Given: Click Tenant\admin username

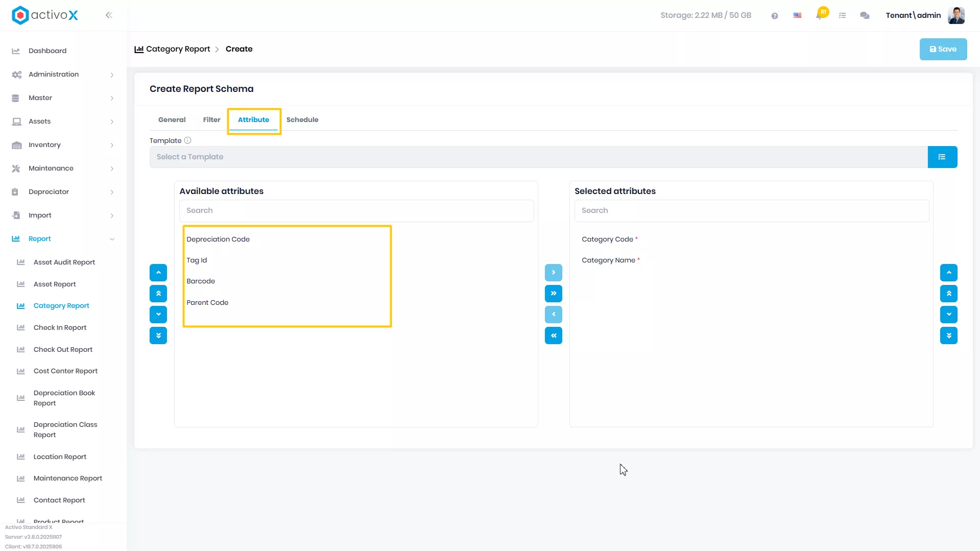Looking at the screenshot, I should [913, 15].
